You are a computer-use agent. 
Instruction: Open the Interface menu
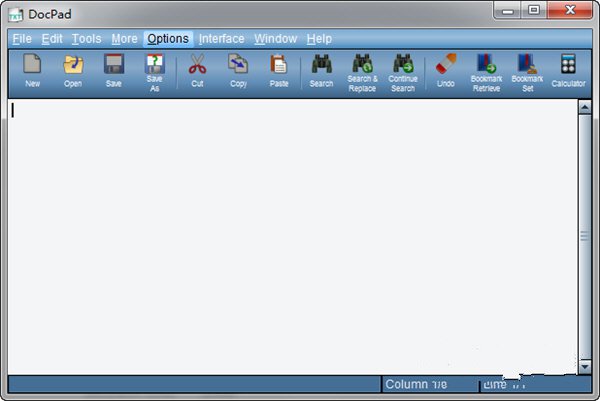[x=221, y=39]
